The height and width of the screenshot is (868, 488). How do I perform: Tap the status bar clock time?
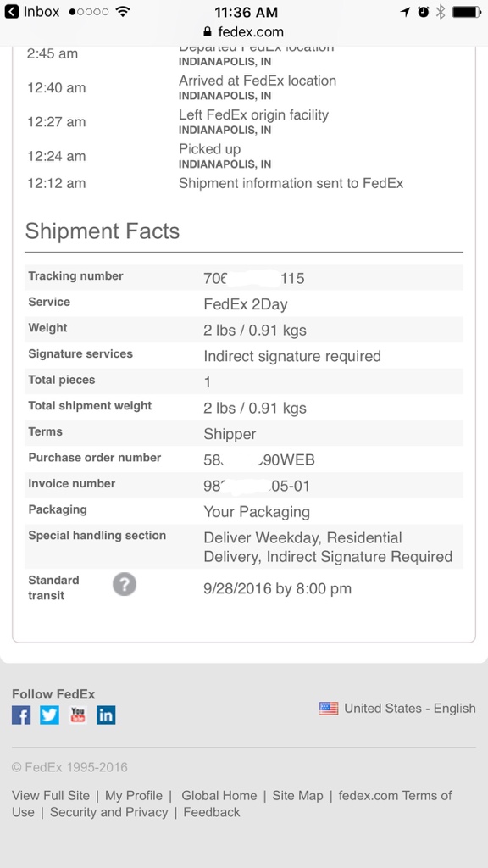tap(247, 12)
